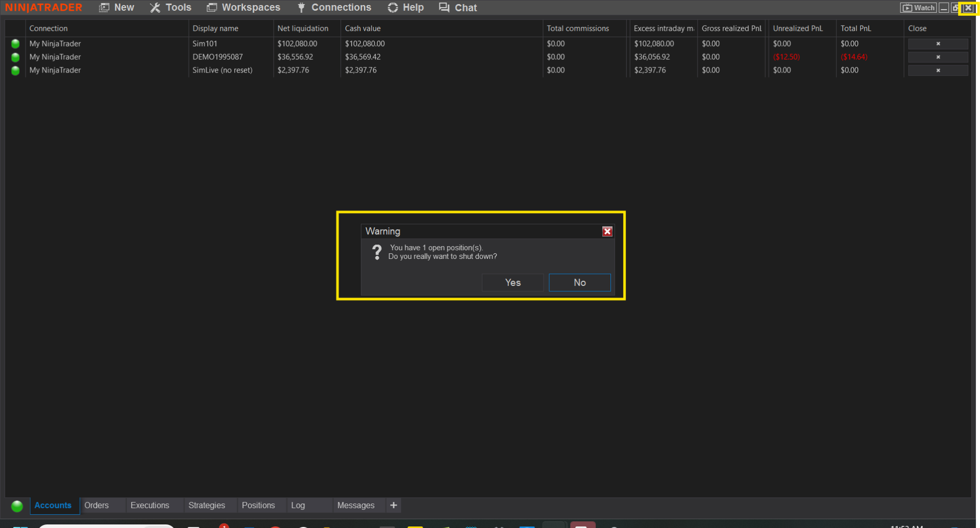Click the green status icon for SimLive row
This screenshot has width=980, height=528.
click(15, 70)
